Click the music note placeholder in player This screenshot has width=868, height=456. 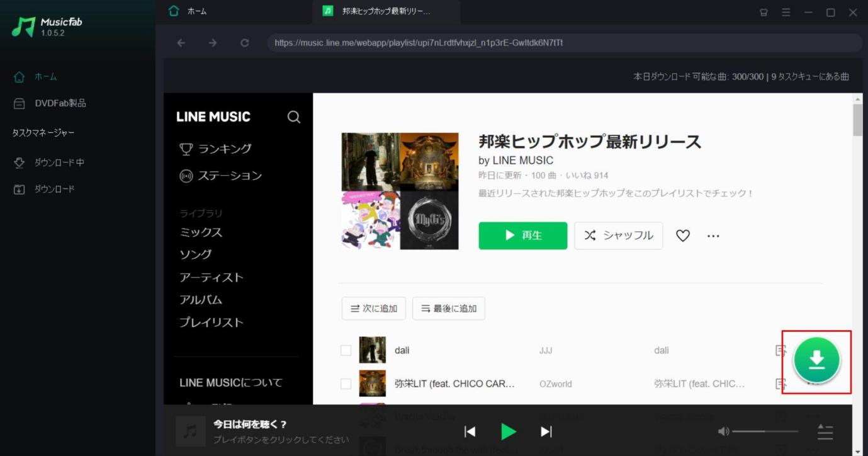[191, 431]
